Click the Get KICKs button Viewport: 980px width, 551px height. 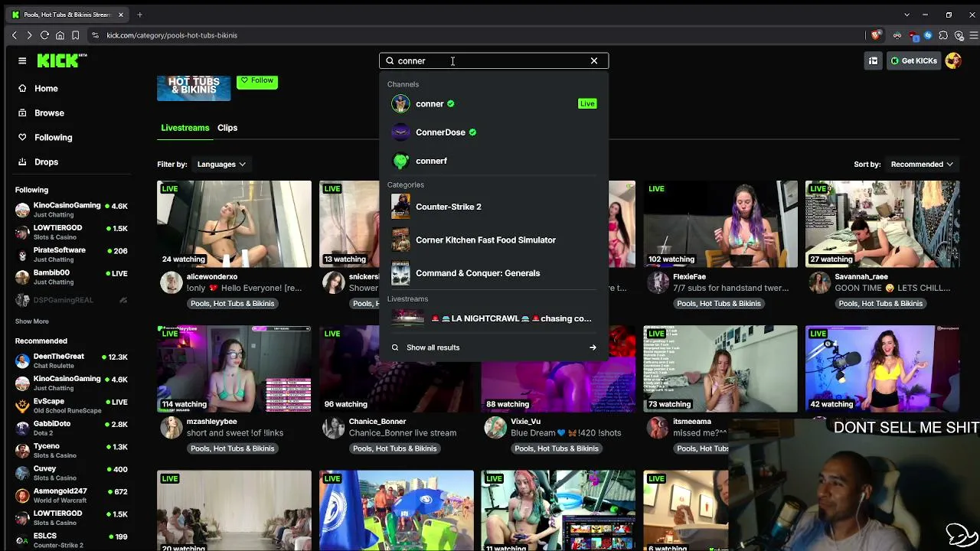click(914, 60)
